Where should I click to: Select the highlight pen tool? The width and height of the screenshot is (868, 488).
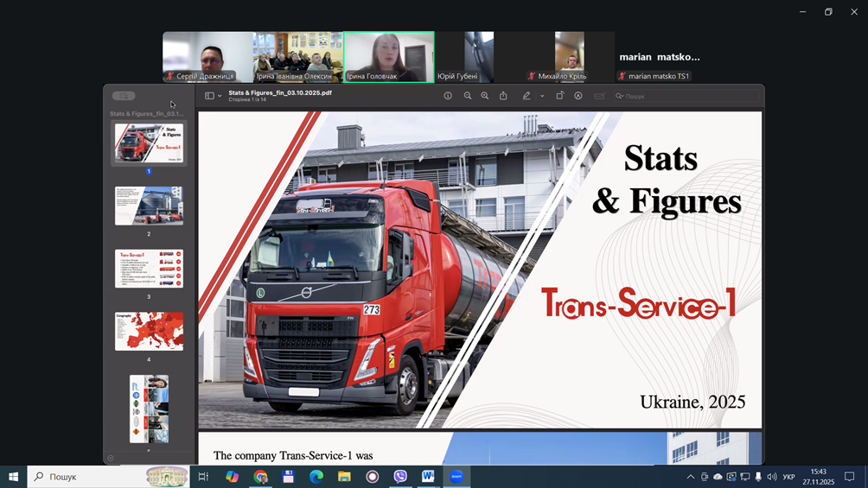click(x=526, y=96)
